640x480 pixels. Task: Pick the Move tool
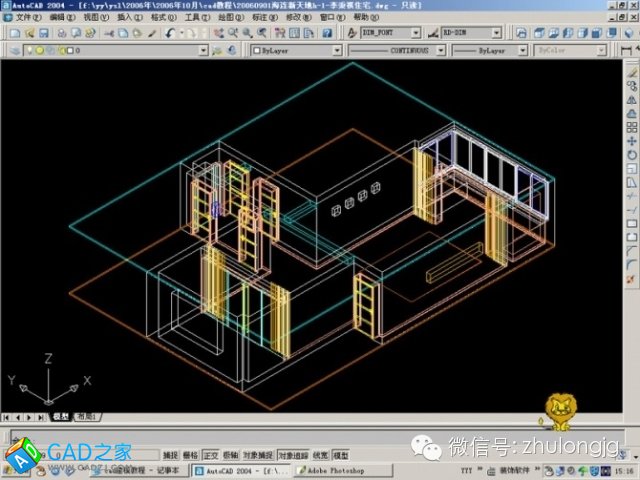[x=632, y=141]
